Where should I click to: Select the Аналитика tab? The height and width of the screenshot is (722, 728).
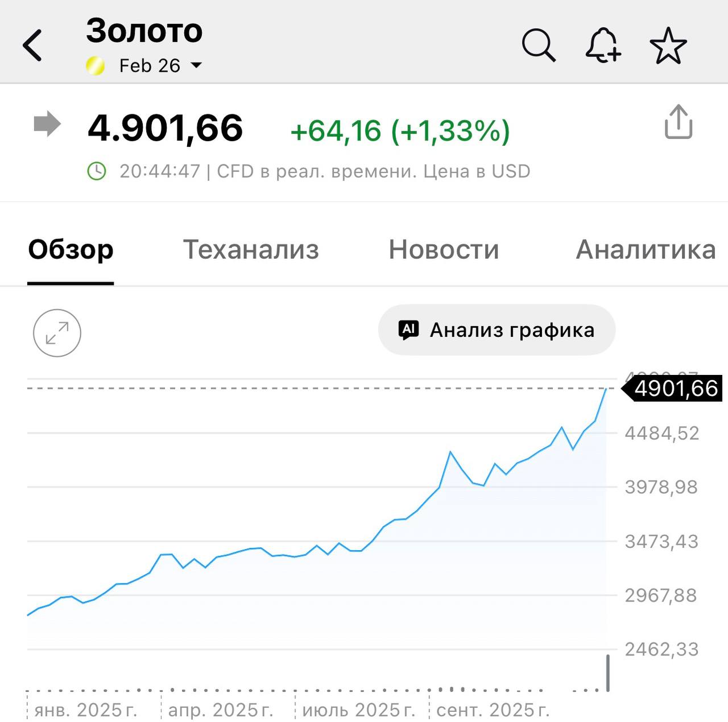tap(646, 249)
